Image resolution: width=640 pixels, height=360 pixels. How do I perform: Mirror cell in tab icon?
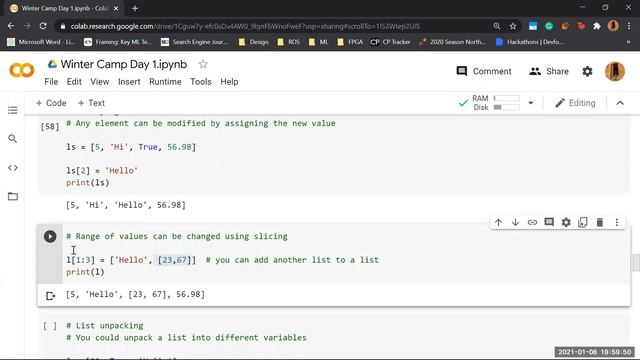(583, 222)
